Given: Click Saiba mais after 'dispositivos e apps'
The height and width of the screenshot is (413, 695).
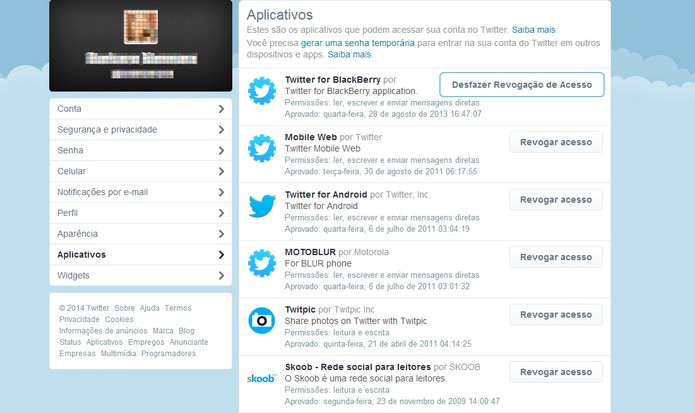Looking at the screenshot, I should click(x=349, y=55).
